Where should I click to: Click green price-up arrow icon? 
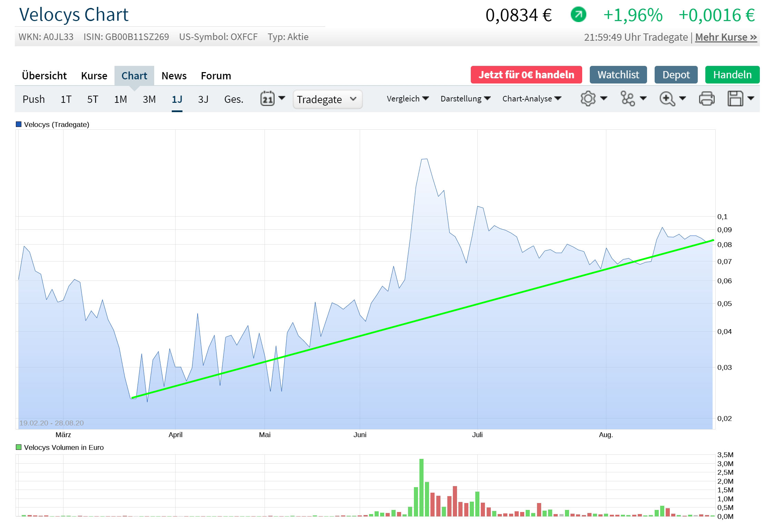click(x=578, y=15)
